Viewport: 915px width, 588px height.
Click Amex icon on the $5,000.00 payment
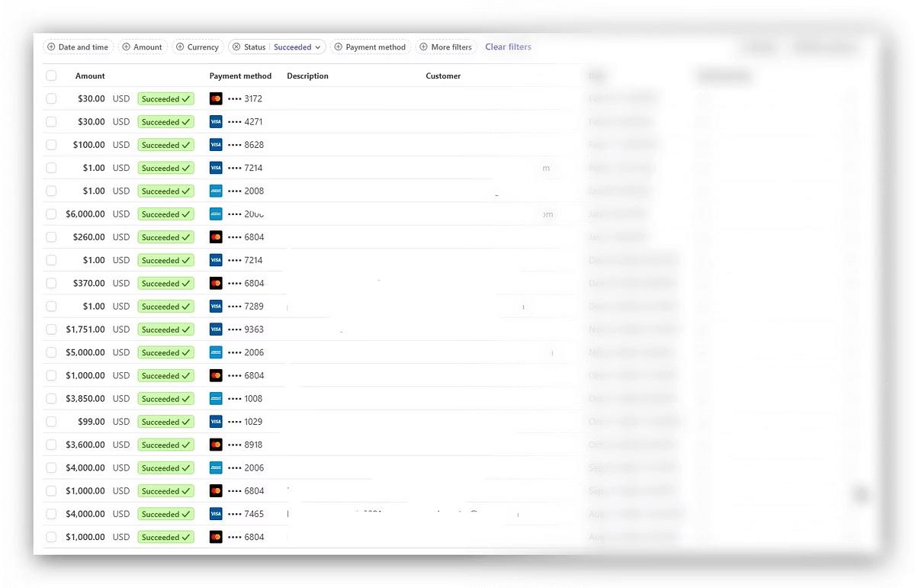click(216, 352)
